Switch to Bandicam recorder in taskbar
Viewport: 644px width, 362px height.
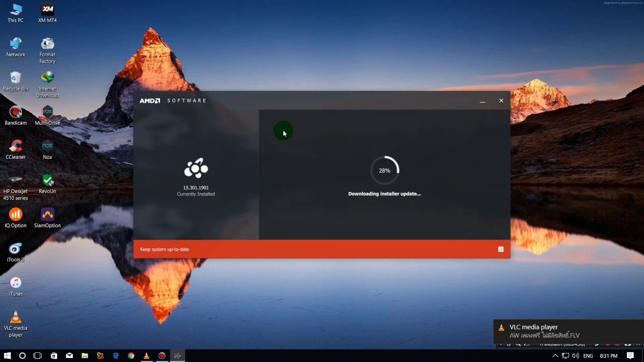point(162,355)
